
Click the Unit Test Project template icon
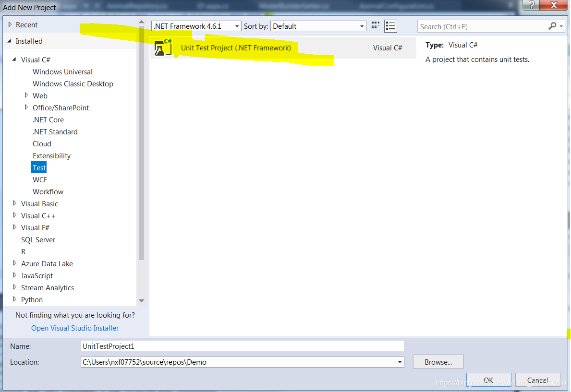[x=163, y=48]
